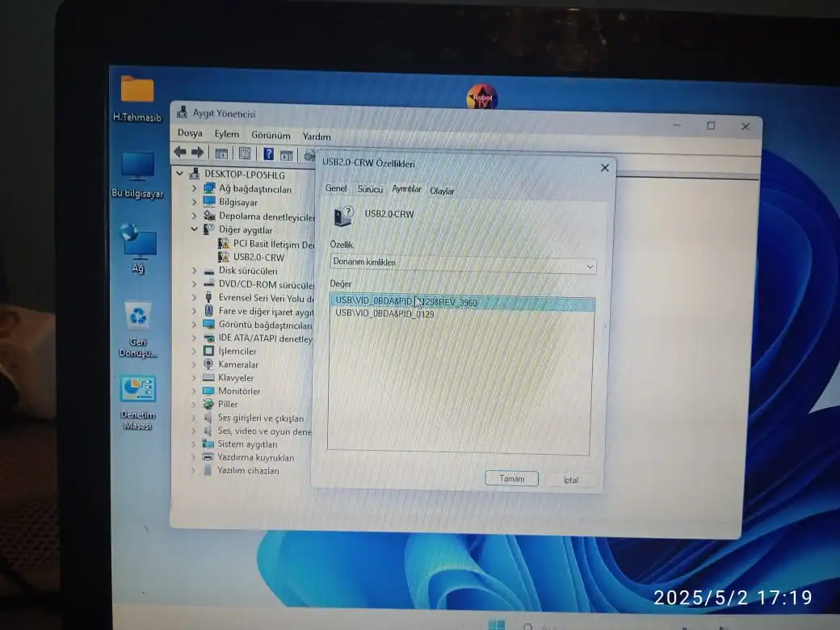This screenshot has width=840, height=630.
Task: Click the İptal button
Action: [x=571, y=480]
